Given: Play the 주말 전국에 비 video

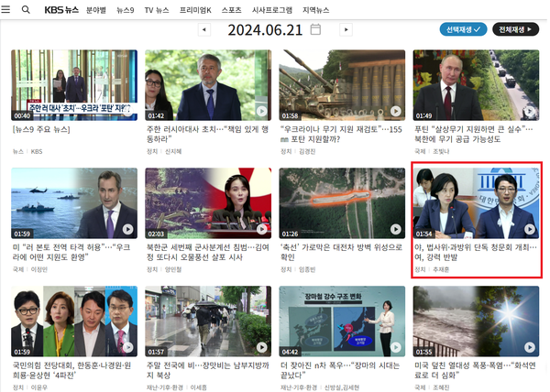Looking at the screenshot, I should point(261,347).
